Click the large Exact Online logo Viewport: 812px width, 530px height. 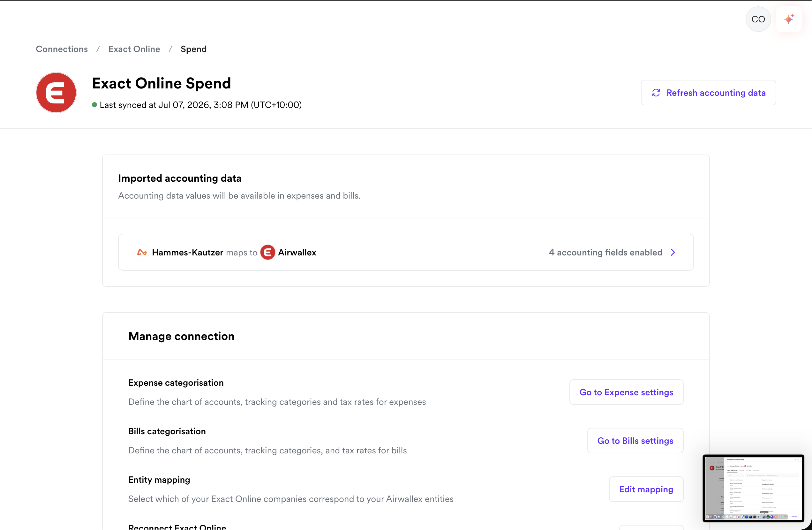[56, 93]
